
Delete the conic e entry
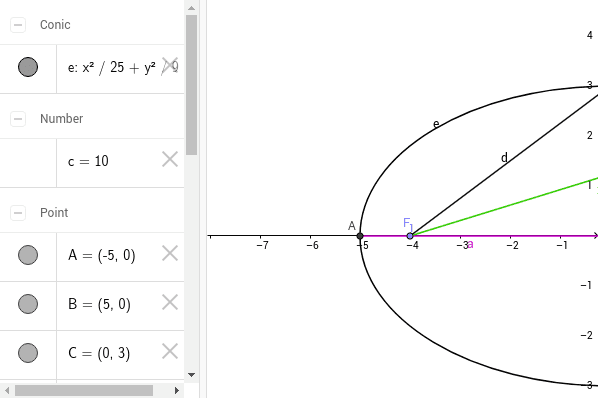tap(170, 66)
